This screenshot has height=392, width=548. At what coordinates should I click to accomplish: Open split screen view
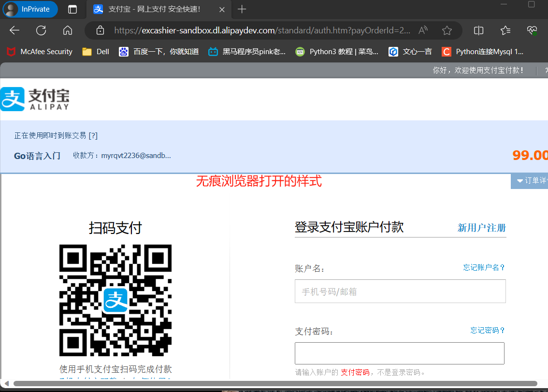(x=478, y=30)
